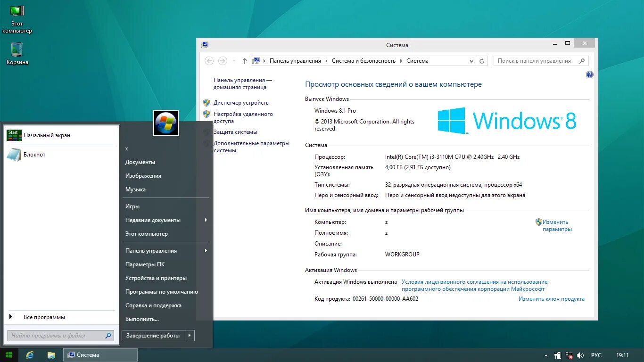Open System protection link

(235, 132)
